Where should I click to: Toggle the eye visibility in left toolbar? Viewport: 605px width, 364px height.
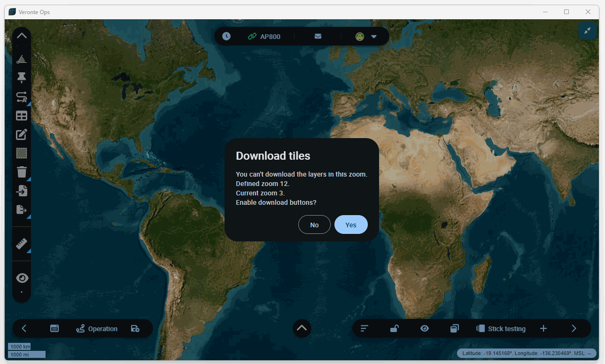tap(22, 278)
